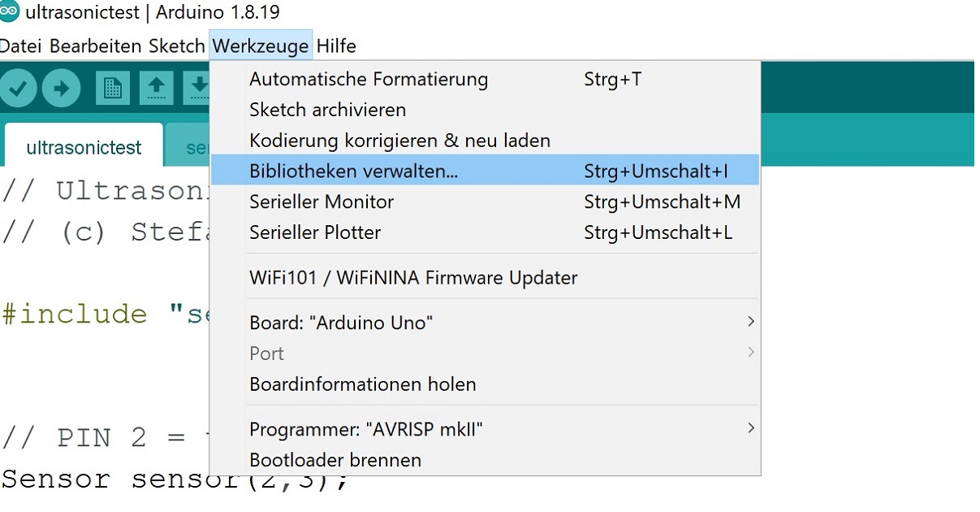
Task: Open the Bearbeiten menu
Action: (96, 46)
